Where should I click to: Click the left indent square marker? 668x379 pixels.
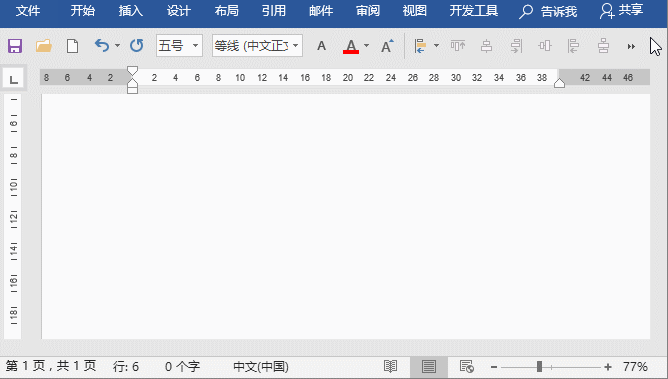[132, 90]
